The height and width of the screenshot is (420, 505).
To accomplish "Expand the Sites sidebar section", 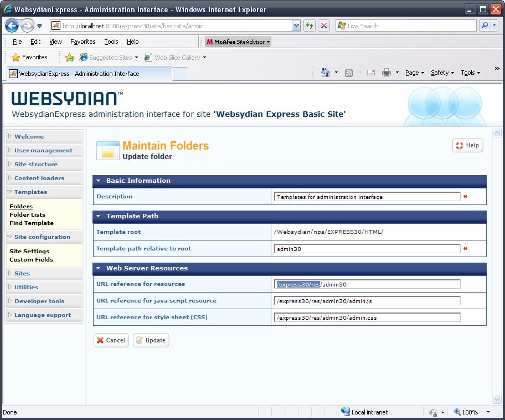I will (x=44, y=273).
